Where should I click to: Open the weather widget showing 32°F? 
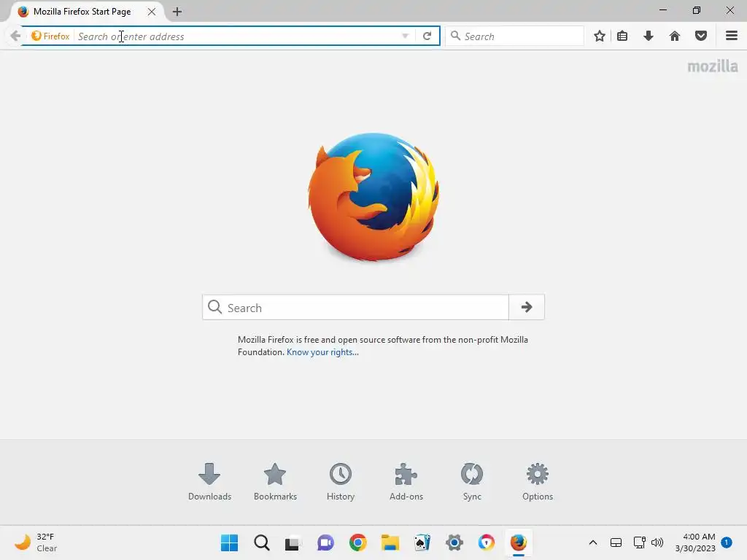(36, 542)
